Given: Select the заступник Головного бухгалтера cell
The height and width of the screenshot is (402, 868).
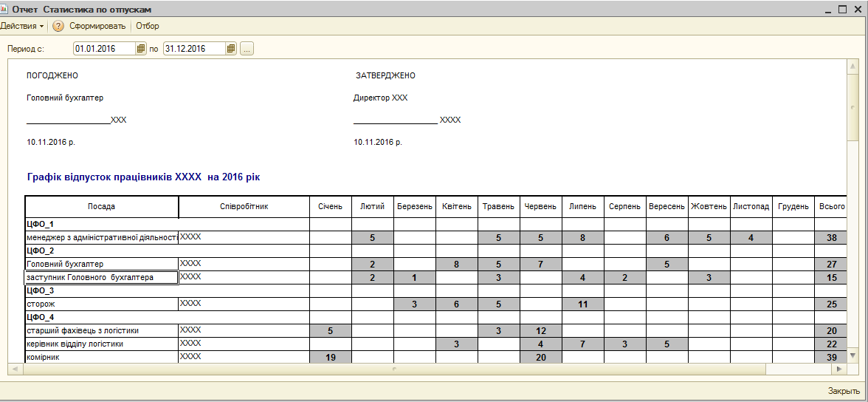Looking at the screenshot, I should point(101,277).
